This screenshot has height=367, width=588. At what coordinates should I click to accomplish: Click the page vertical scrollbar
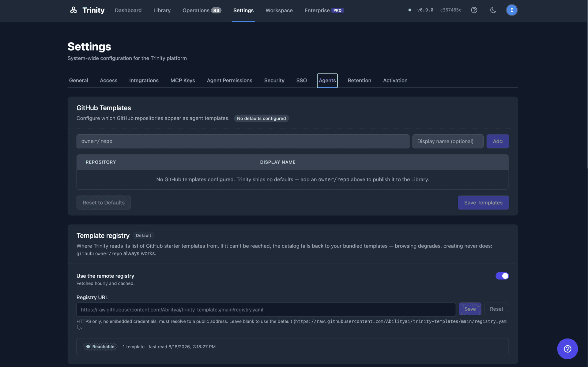pos(587,84)
